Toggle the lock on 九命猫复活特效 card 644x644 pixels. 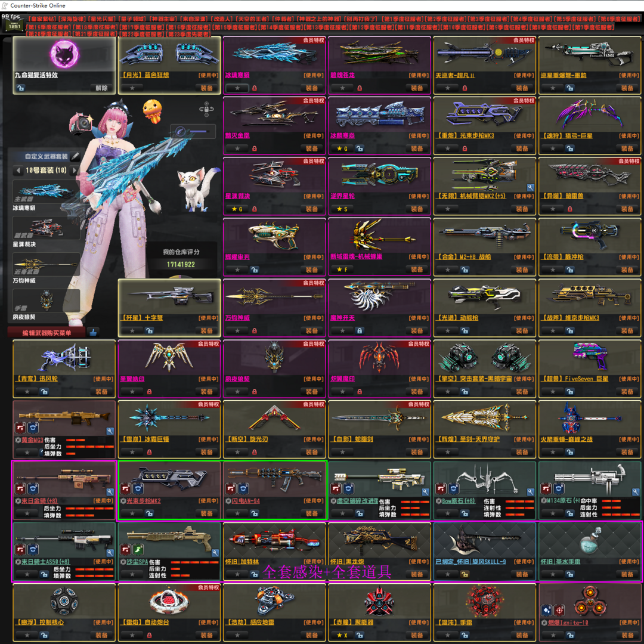pos(20,88)
